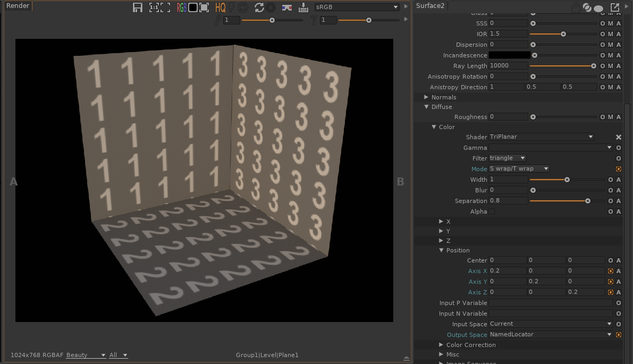633x364 pixels.
Task: Toggle the HQ render quality icon
Action: click(220, 7)
